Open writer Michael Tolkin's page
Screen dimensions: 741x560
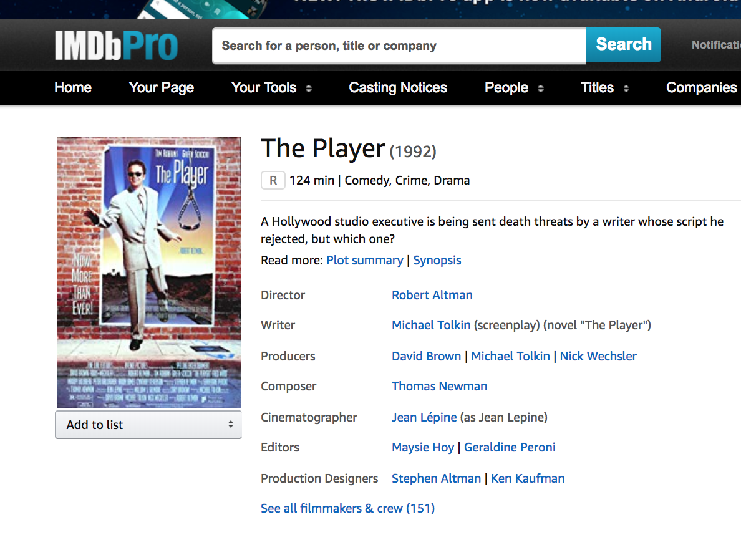(x=431, y=325)
